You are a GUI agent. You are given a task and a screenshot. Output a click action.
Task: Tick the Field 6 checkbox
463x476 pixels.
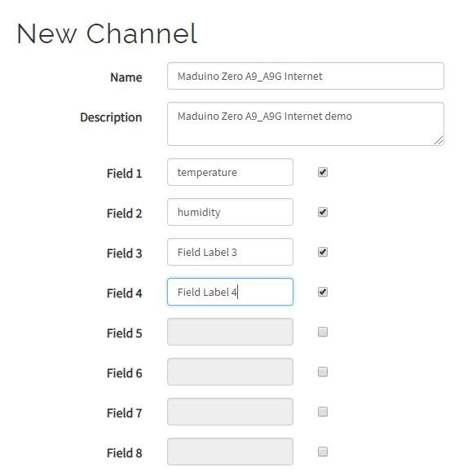pos(323,372)
